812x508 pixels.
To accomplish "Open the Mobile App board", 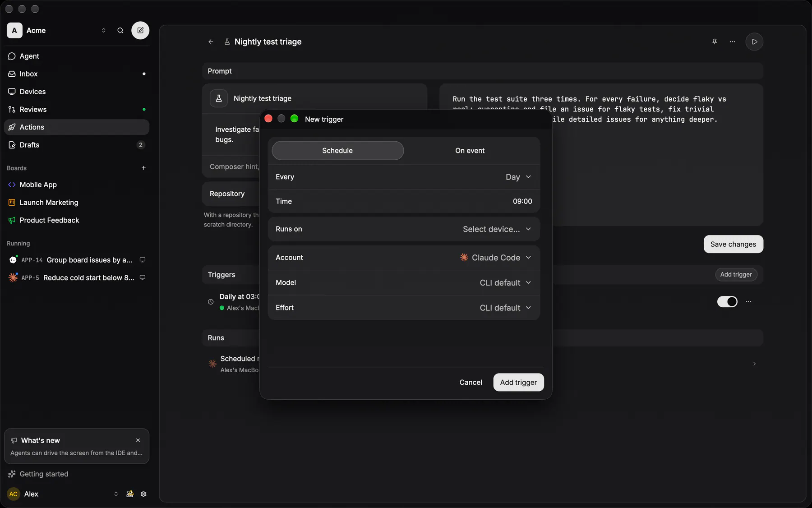I will click(x=77, y=185).
